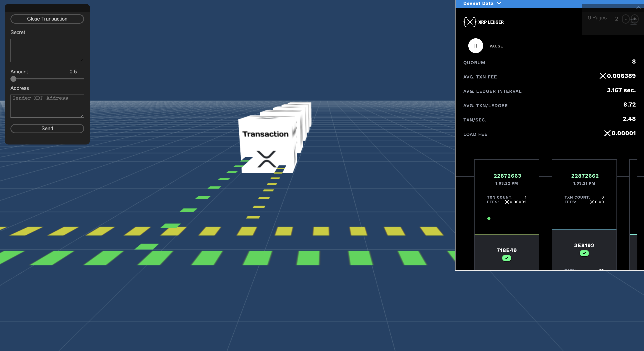Click the Sender XRP Address field
This screenshot has width=644, height=351.
coord(47,106)
